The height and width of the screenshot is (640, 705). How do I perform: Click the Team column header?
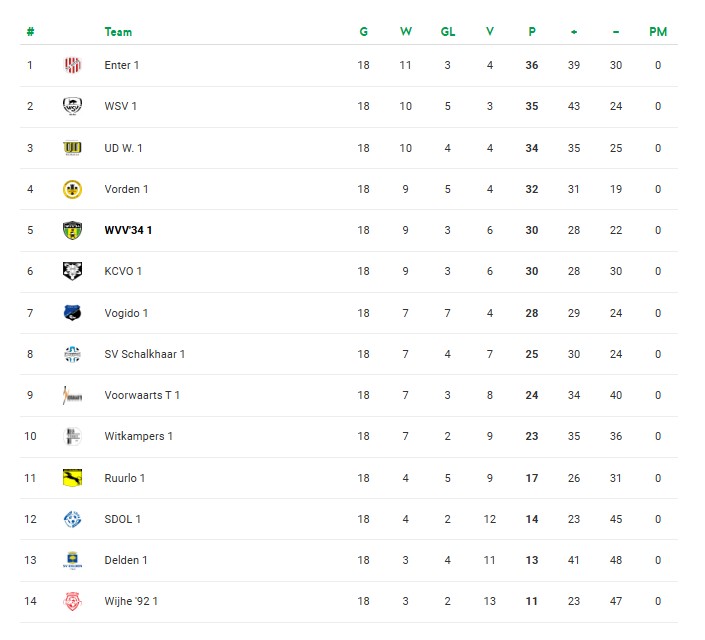[x=118, y=32]
